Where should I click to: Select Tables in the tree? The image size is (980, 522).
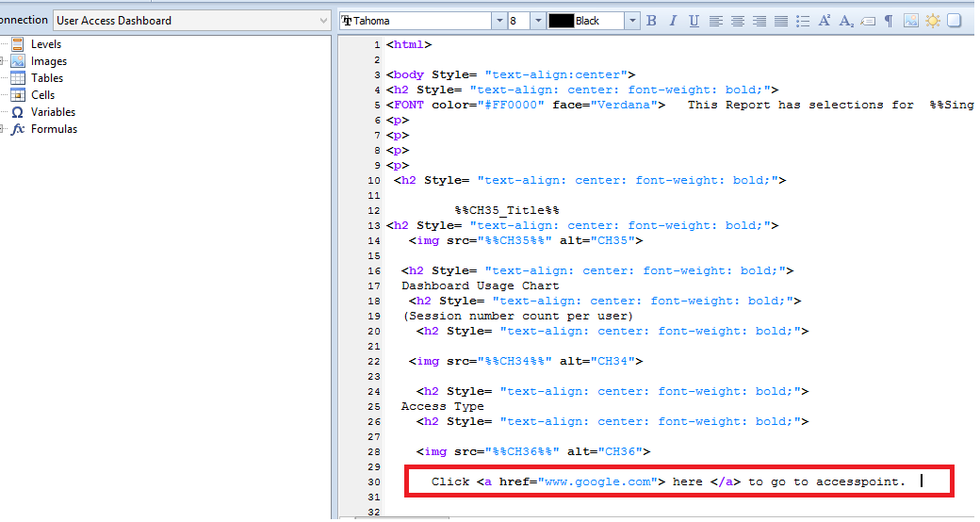47,78
